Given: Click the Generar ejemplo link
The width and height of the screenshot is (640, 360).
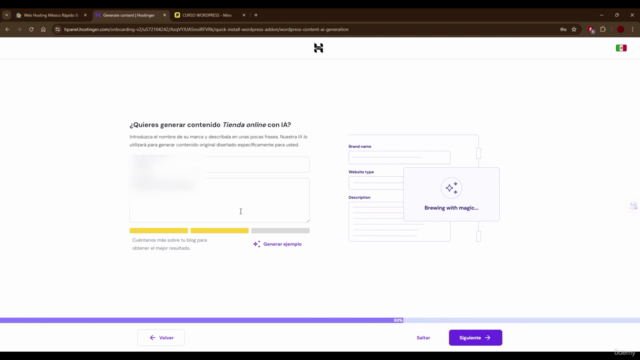Looking at the screenshot, I should tap(282, 244).
